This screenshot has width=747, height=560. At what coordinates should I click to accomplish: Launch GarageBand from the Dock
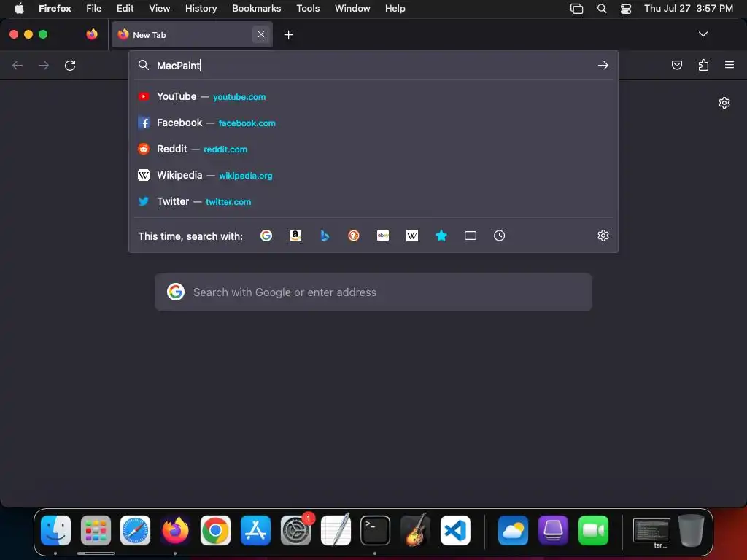point(415,530)
